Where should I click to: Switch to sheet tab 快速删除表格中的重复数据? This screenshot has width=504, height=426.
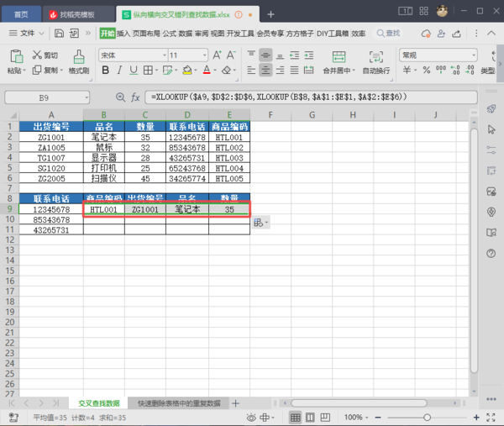point(179,403)
